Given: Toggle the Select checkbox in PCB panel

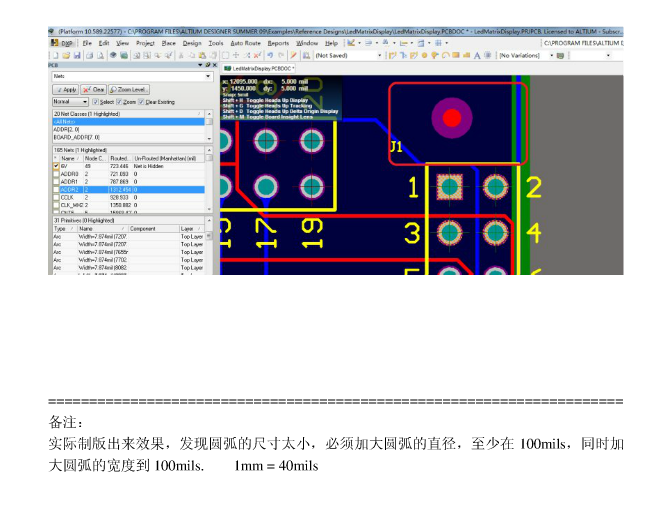Looking at the screenshot, I should [x=95, y=101].
